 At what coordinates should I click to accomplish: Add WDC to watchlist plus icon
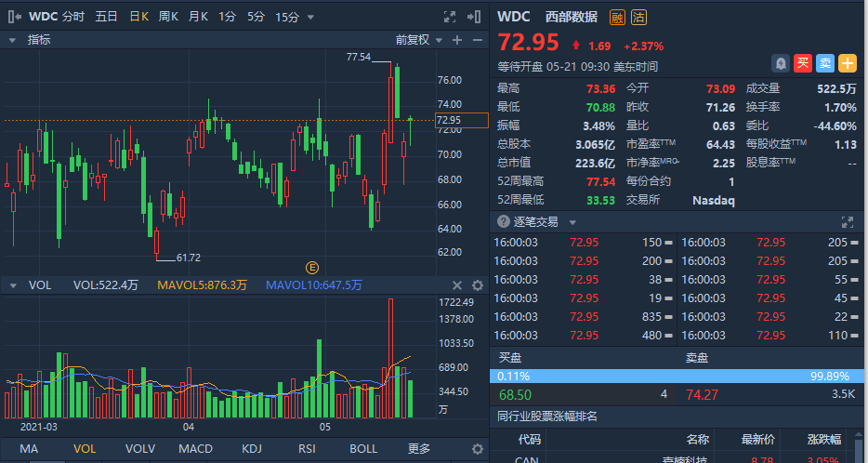pyautogui.click(x=848, y=63)
